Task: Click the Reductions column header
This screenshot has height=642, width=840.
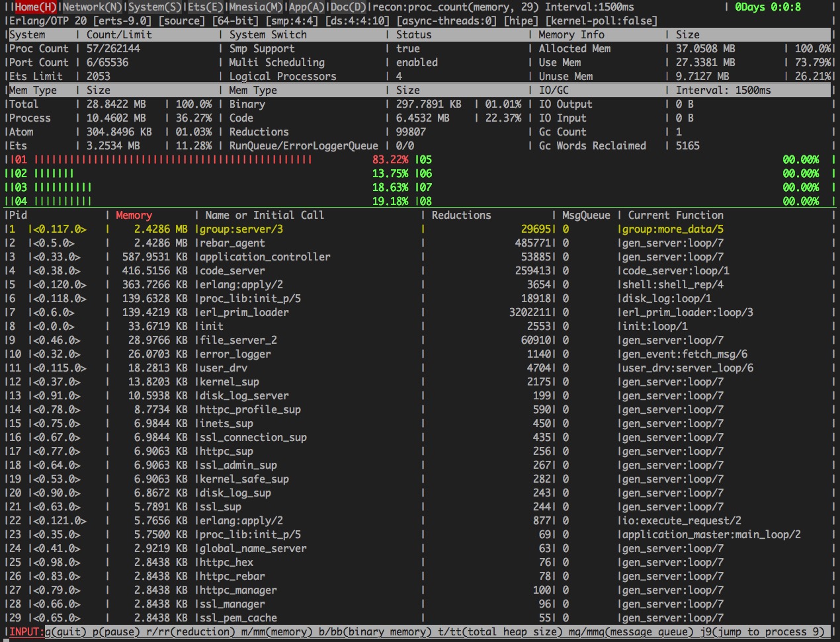Action: coord(461,215)
